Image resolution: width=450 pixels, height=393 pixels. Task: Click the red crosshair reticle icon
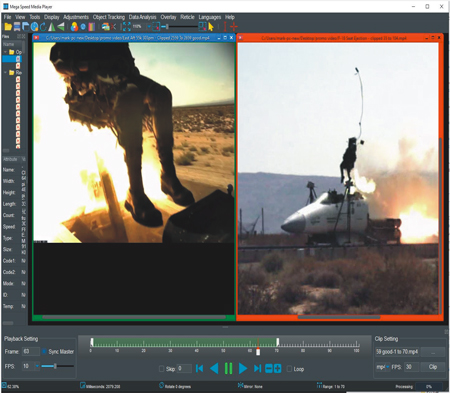pos(234,27)
